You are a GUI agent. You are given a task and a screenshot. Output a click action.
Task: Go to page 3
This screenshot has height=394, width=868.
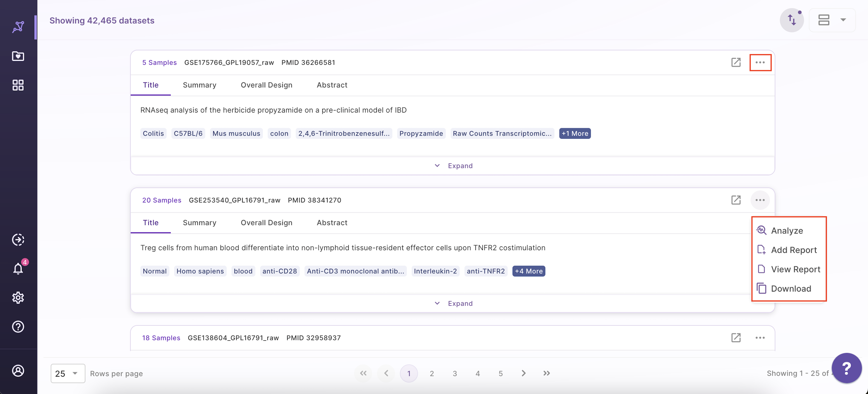[x=455, y=373]
